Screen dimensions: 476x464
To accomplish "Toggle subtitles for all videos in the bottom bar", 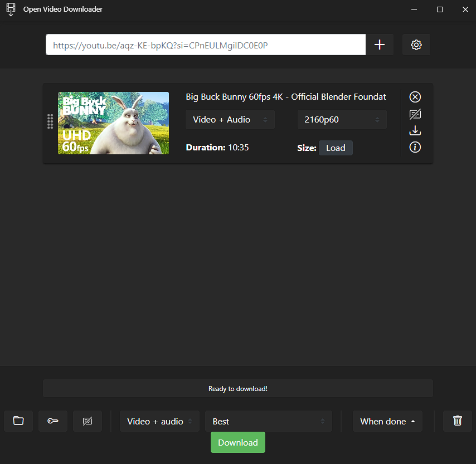I will [88, 421].
